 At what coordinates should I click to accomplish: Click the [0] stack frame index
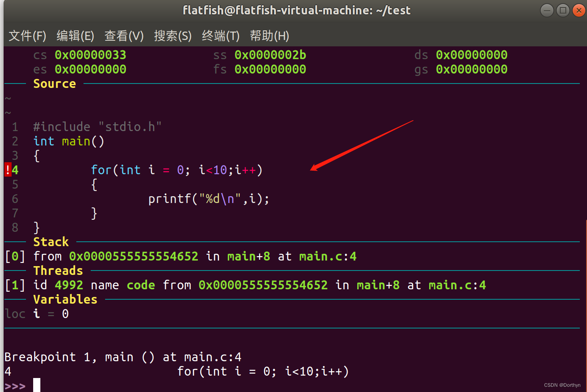(x=15, y=256)
